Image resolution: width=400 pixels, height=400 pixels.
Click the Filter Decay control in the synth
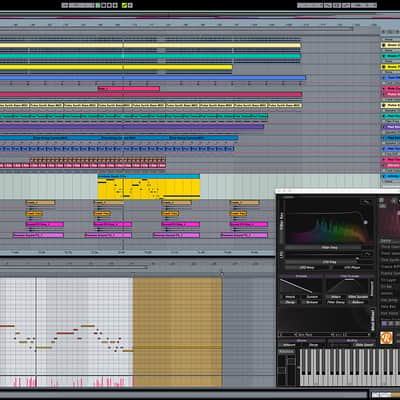pyautogui.click(x=335, y=302)
